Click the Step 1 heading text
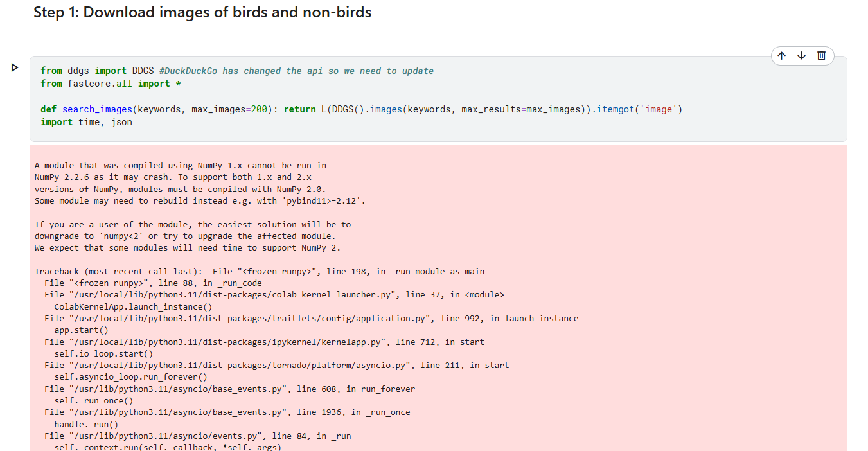 [x=202, y=12]
